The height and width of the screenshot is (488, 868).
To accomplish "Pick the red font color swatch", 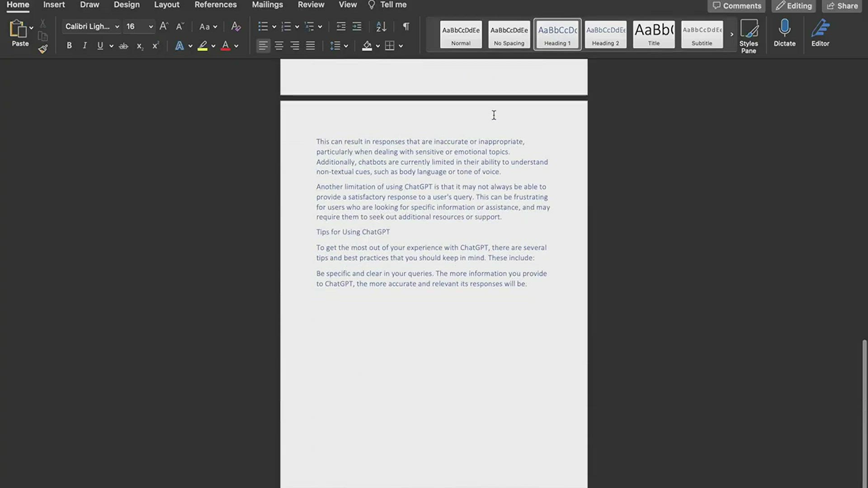I will click(x=226, y=45).
